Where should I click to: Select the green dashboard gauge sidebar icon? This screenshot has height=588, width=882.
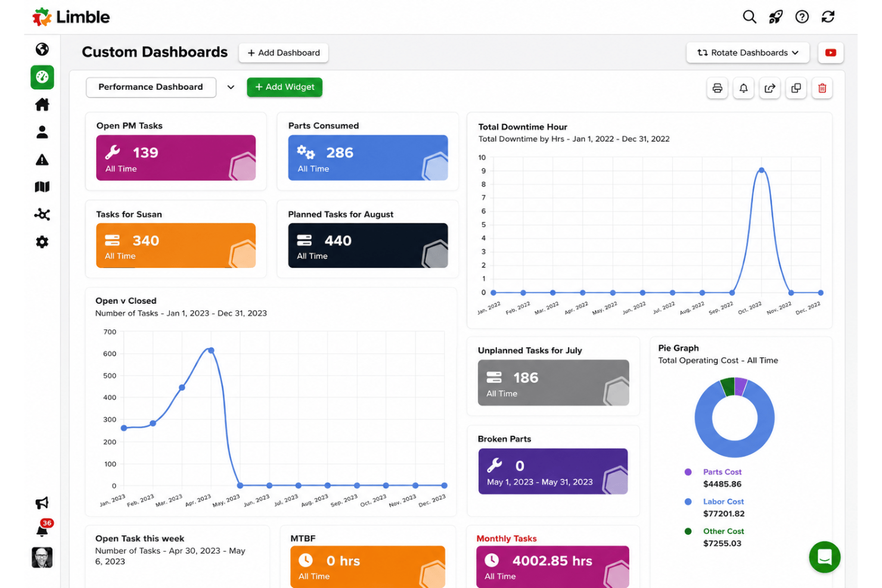tap(42, 77)
